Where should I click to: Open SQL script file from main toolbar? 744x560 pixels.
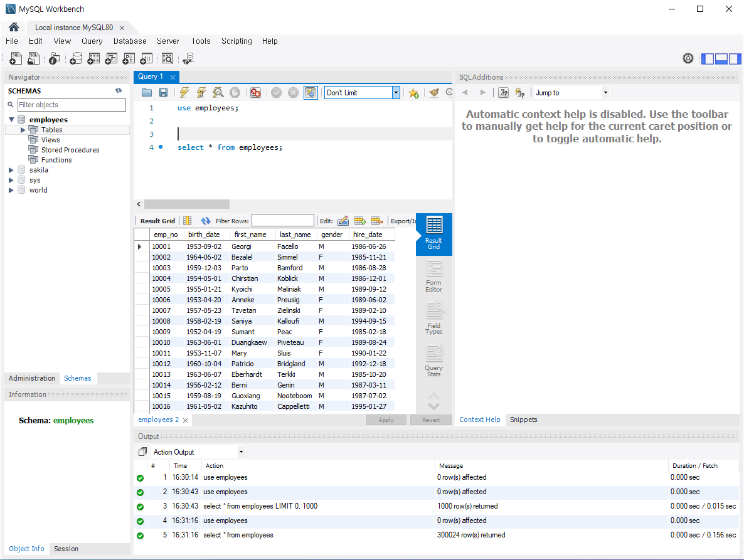pyautogui.click(x=33, y=58)
